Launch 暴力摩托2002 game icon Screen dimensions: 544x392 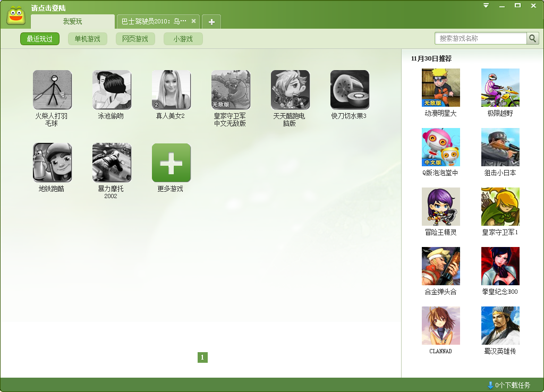(x=112, y=163)
